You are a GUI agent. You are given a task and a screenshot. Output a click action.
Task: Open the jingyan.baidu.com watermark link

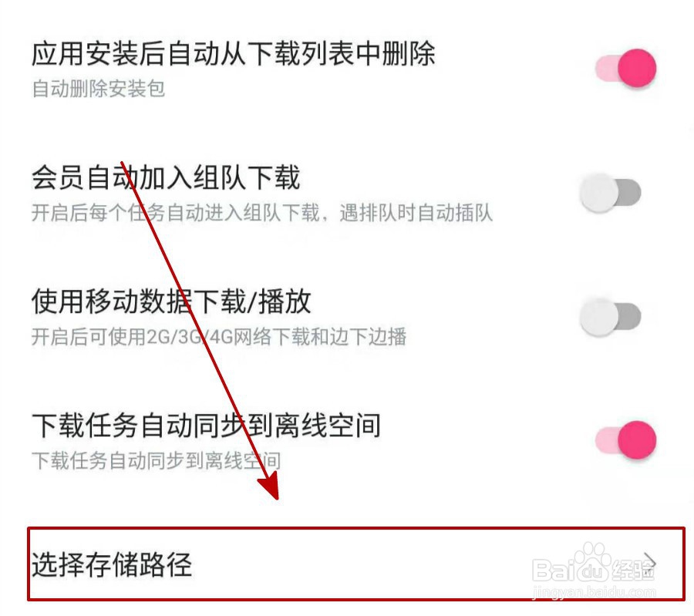pos(594,591)
